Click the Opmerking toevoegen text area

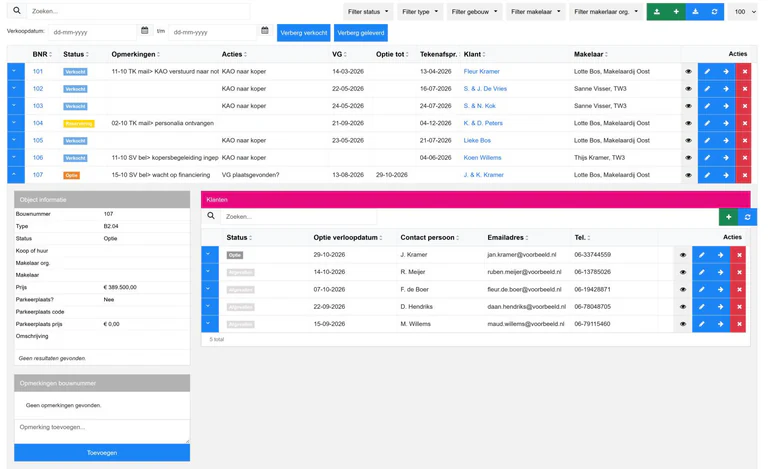tap(102, 431)
